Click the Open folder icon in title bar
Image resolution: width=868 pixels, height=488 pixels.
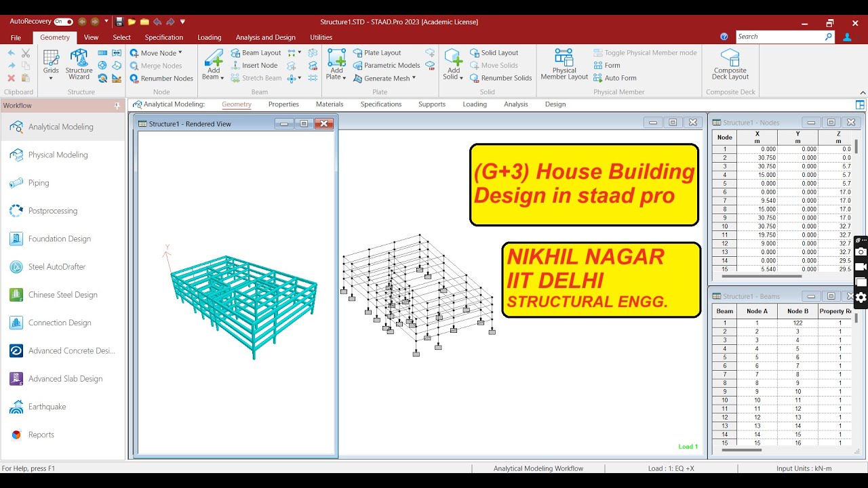click(132, 22)
